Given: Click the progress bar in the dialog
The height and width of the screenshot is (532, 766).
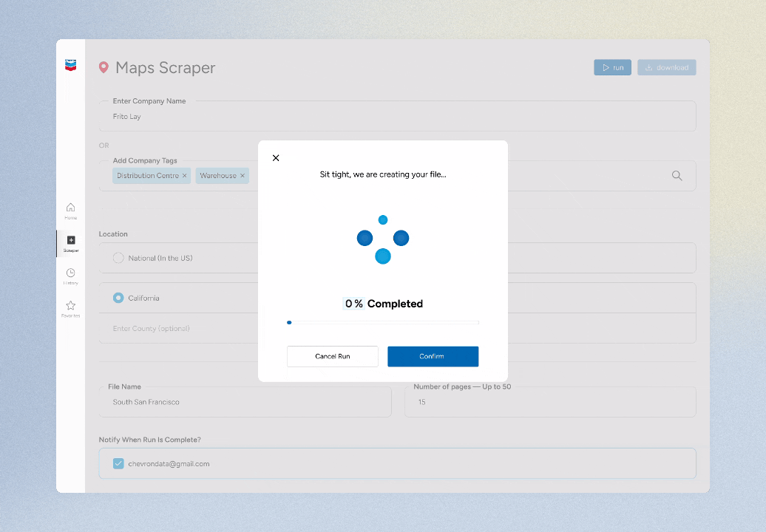Looking at the screenshot, I should pos(383,322).
